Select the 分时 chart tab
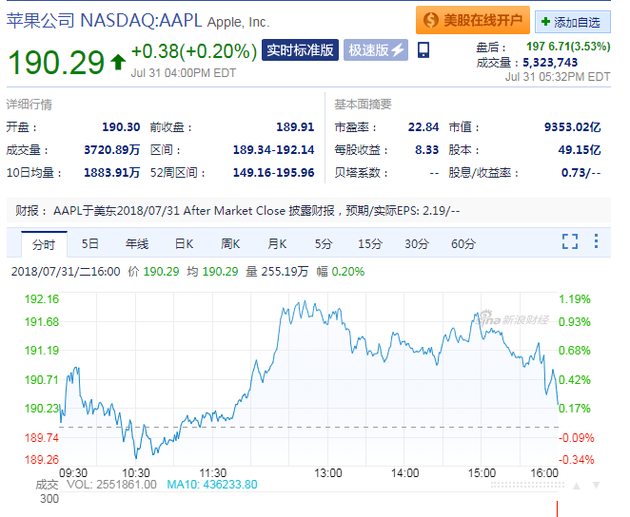The image size is (630, 517). point(44,244)
